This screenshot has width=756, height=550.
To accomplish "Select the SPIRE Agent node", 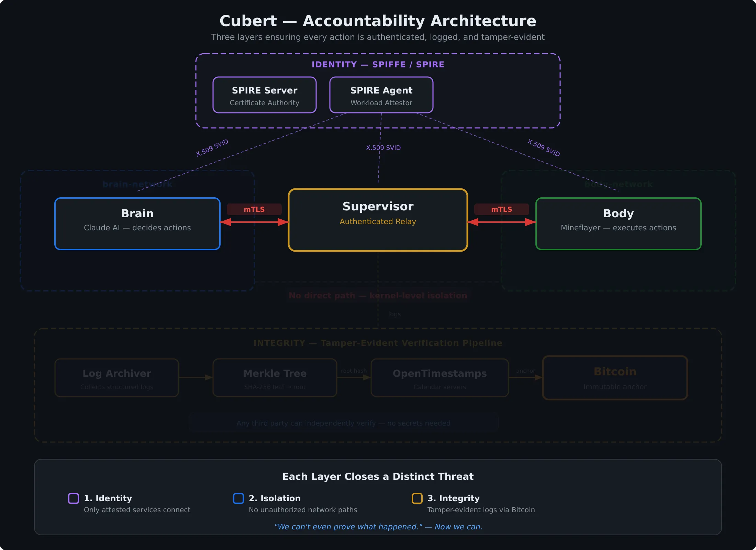I will pos(381,95).
